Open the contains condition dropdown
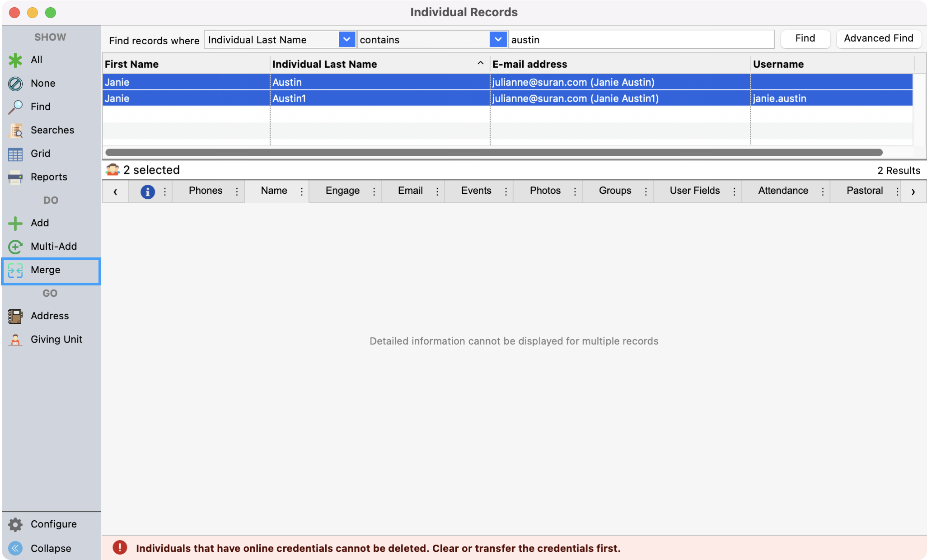Viewport: 927px width, 560px height. [497, 40]
